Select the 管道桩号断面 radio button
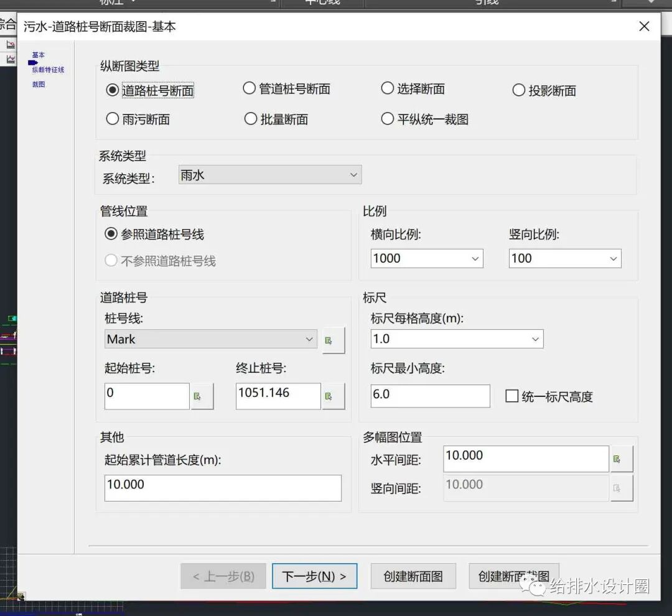The height and width of the screenshot is (616, 672). point(249,88)
